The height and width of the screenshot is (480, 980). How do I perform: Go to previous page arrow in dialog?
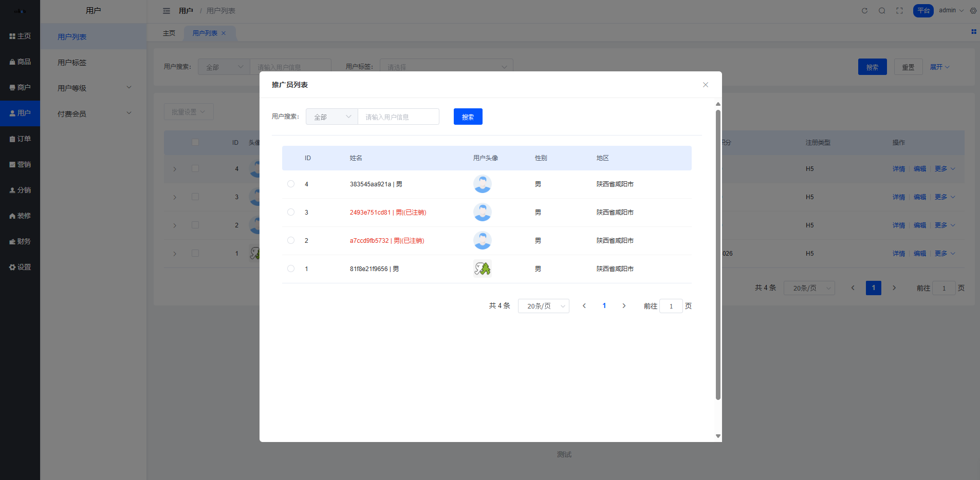pos(584,306)
